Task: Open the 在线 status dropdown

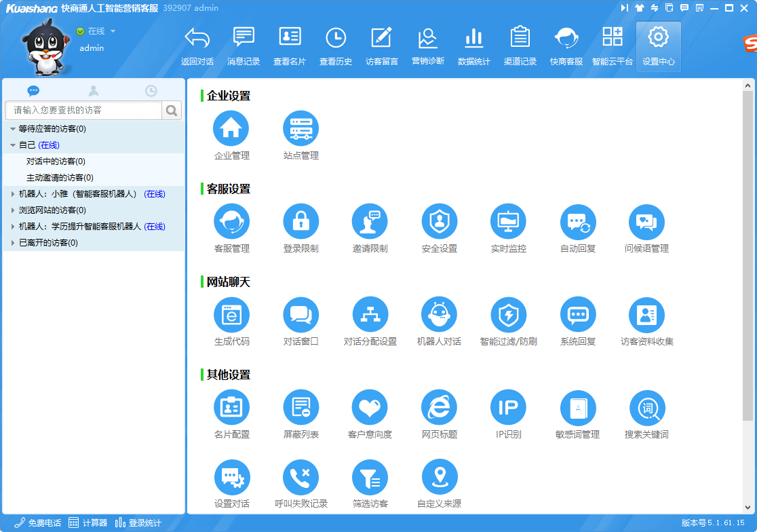Action: coord(113,31)
